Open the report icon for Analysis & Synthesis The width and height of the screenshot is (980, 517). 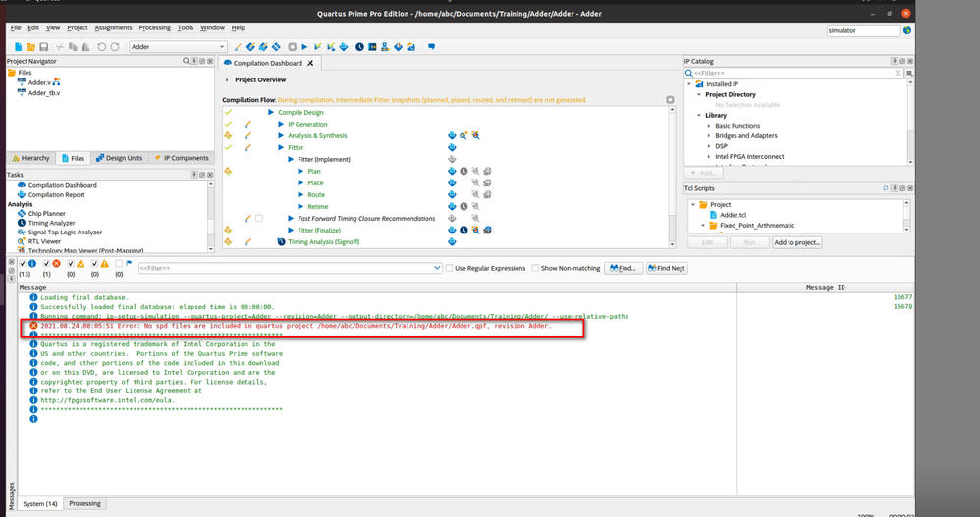coord(452,136)
